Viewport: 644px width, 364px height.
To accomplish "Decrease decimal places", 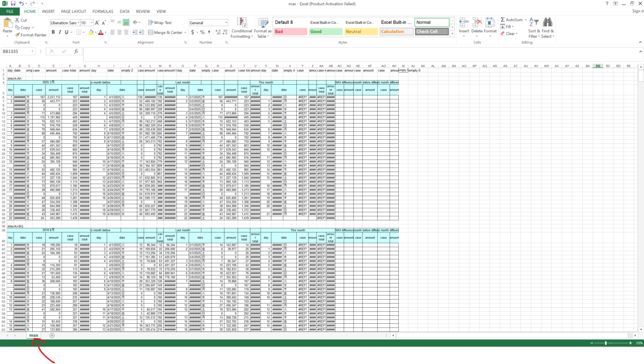I will (x=225, y=32).
